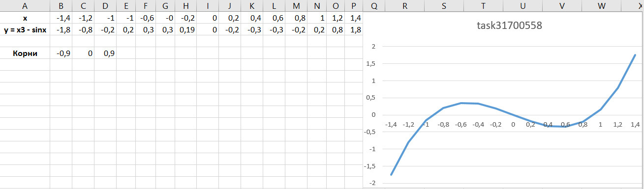Select column H header
This screenshot has height=189, width=644.
(185, 6)
